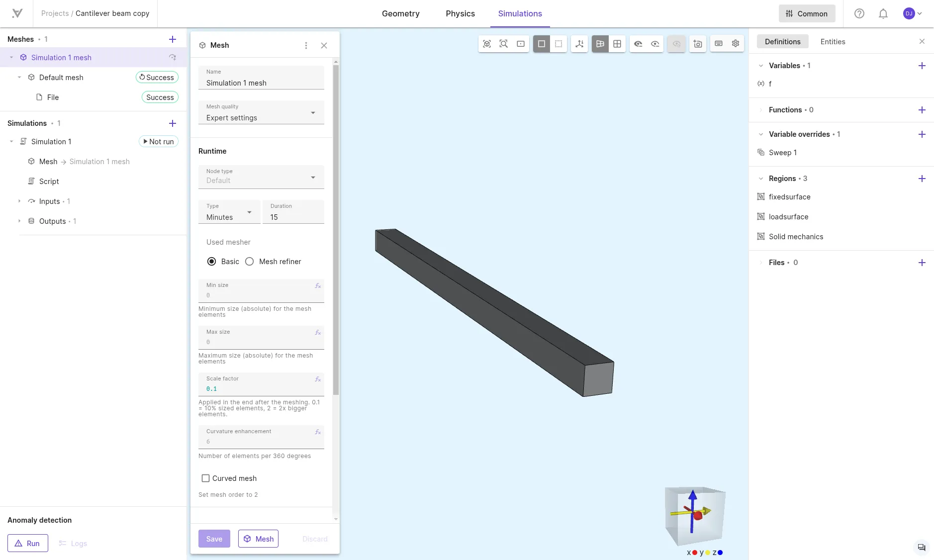Collapse the Simulation 1 tree node
934x560 pixels.
point(11,142)
